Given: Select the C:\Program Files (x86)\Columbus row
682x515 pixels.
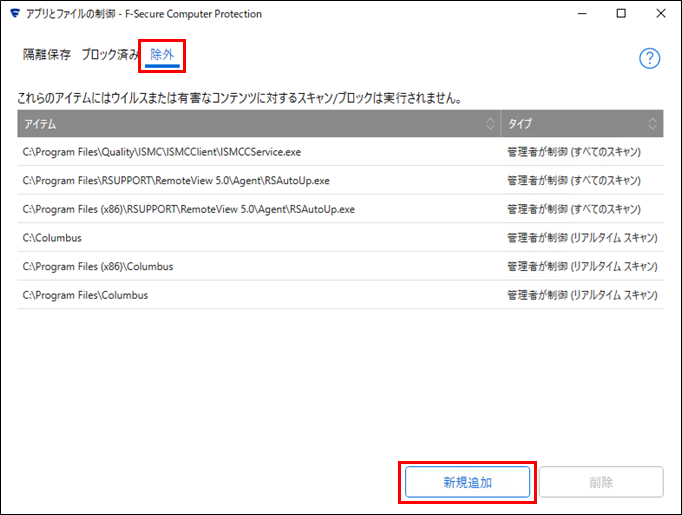Looking at the screenshot, I should (341, 266).
